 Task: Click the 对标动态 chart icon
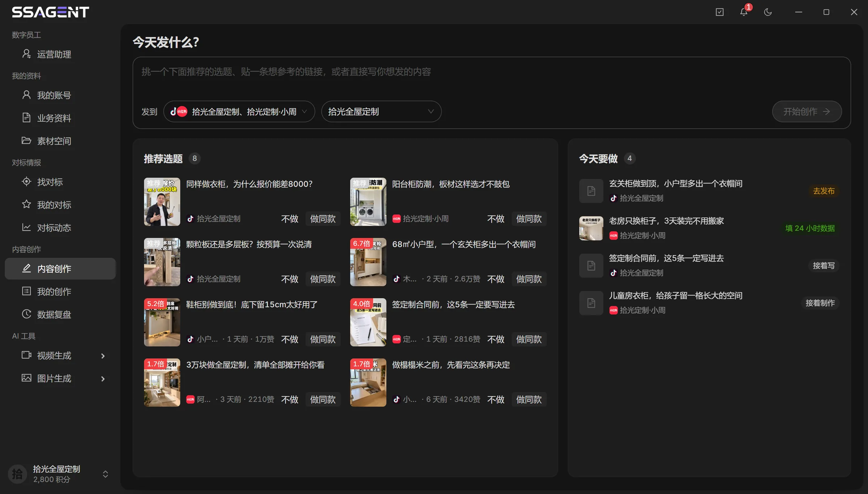26,227
